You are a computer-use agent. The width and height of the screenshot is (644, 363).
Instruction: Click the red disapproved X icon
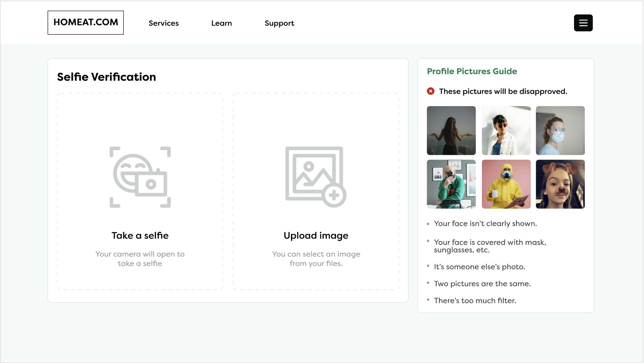point(430,91)
